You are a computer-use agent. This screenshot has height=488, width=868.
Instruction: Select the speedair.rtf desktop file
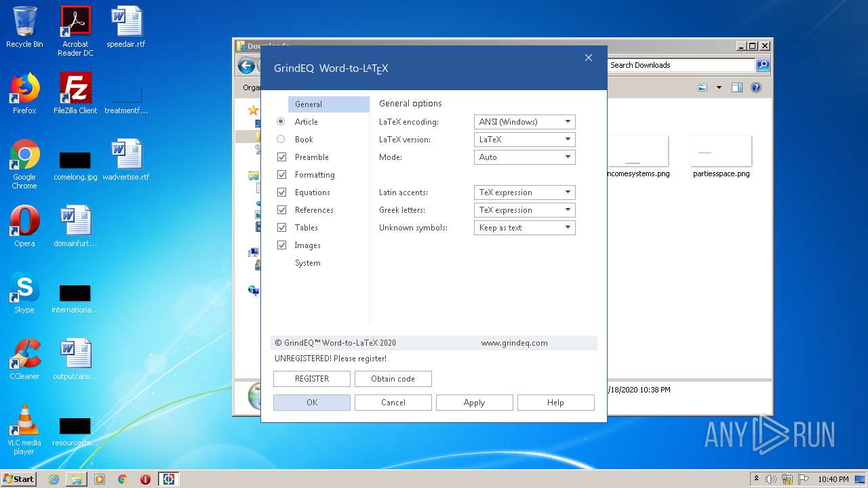[126, 27]
